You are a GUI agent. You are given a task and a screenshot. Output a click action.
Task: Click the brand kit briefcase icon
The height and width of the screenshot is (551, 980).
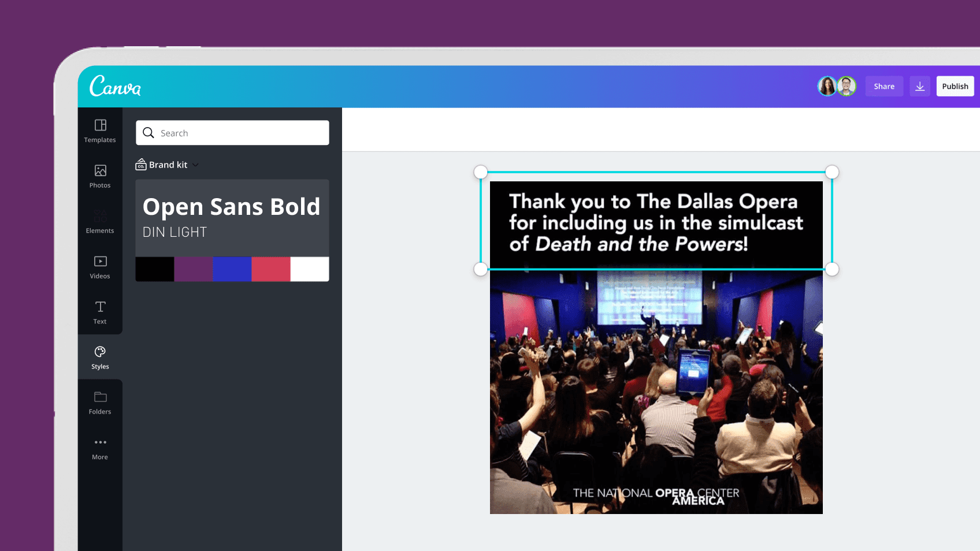click(141, 165)
